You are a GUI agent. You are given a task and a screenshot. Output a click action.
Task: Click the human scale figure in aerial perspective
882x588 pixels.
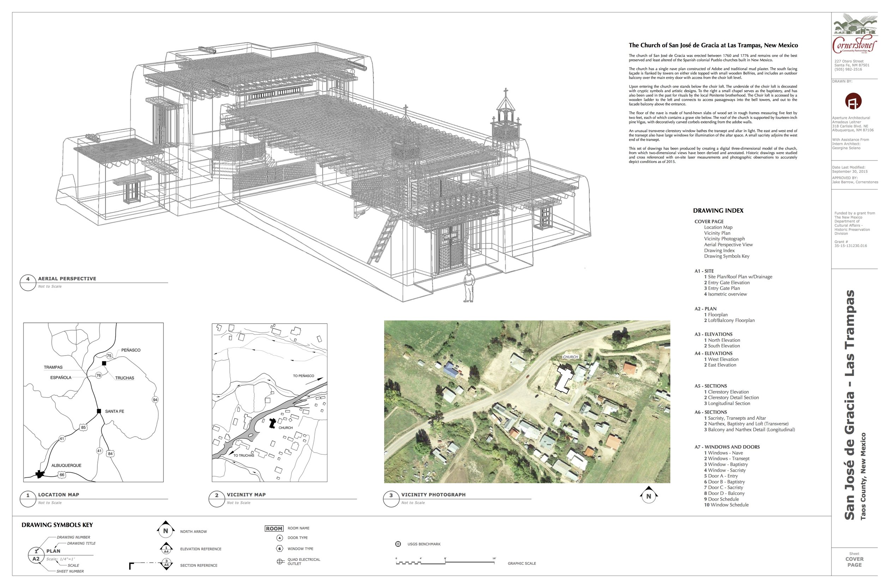(x=469, y=286)
